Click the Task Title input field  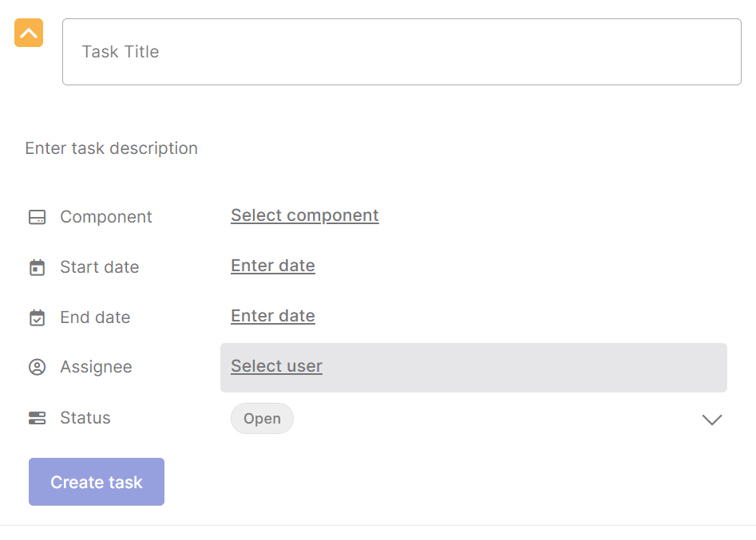point(402,52)
